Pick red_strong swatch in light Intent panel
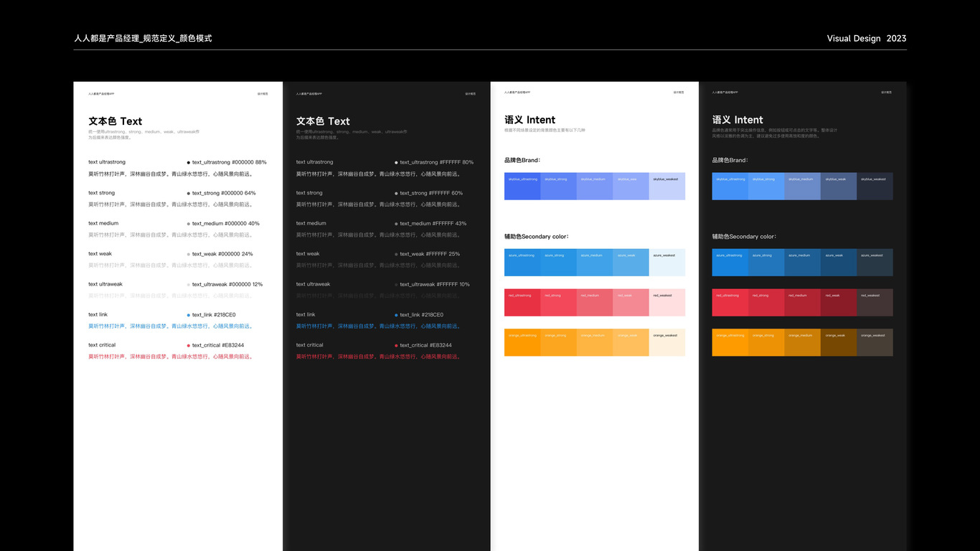 pos(559,302)
